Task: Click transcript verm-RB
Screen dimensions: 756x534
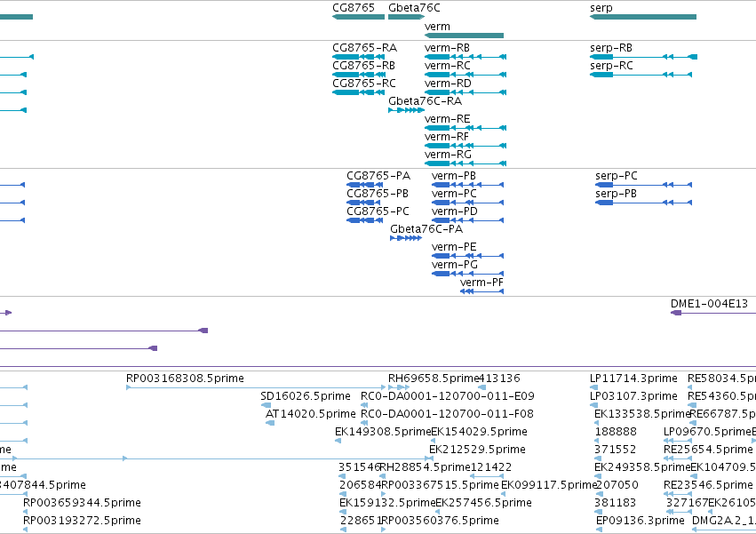Action: point(466,57)
